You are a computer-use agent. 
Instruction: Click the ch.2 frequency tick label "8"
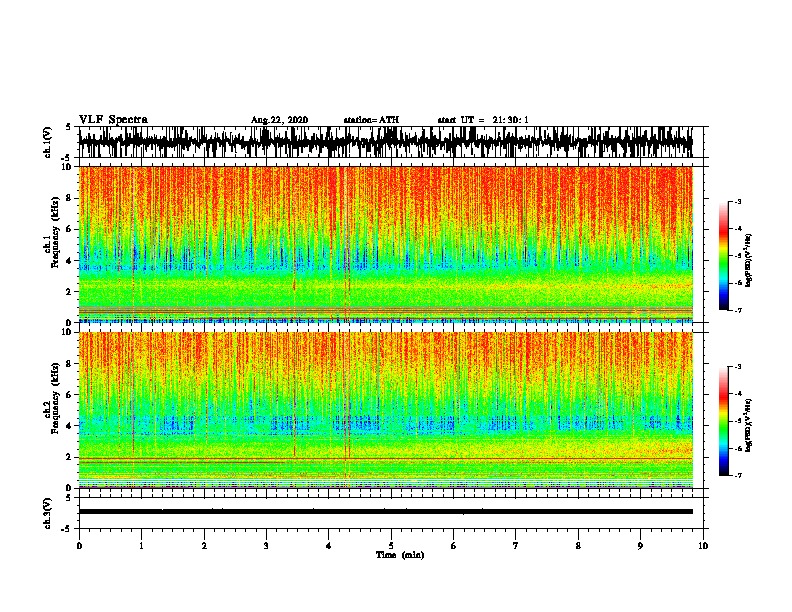pos(70,364)
